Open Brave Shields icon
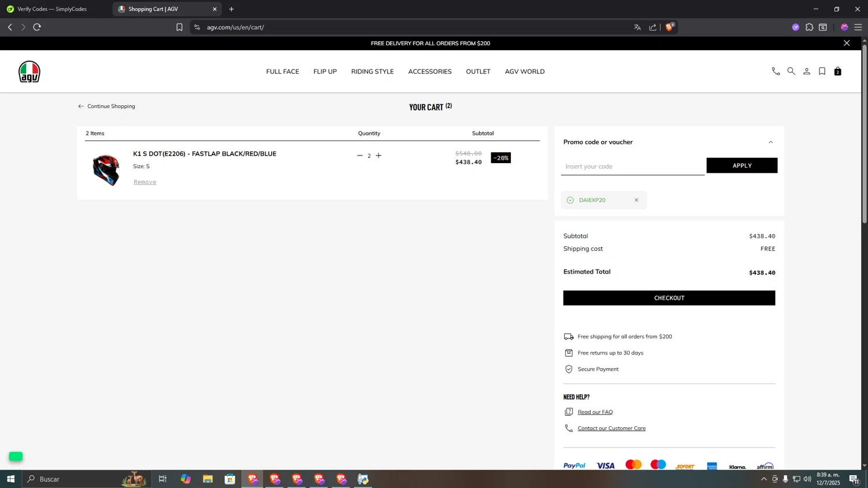The width and height of the screenshot is (868, 488). click(670, 27)
